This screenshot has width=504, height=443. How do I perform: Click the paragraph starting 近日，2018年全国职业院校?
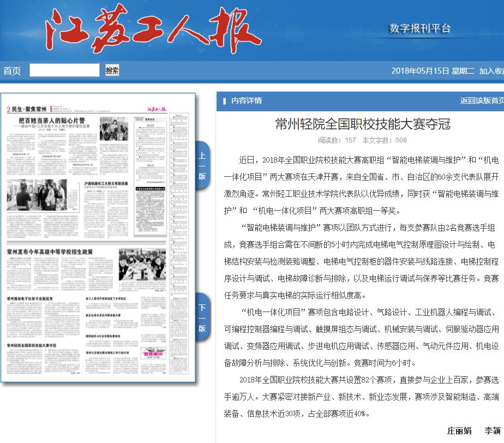pos(361,185)
